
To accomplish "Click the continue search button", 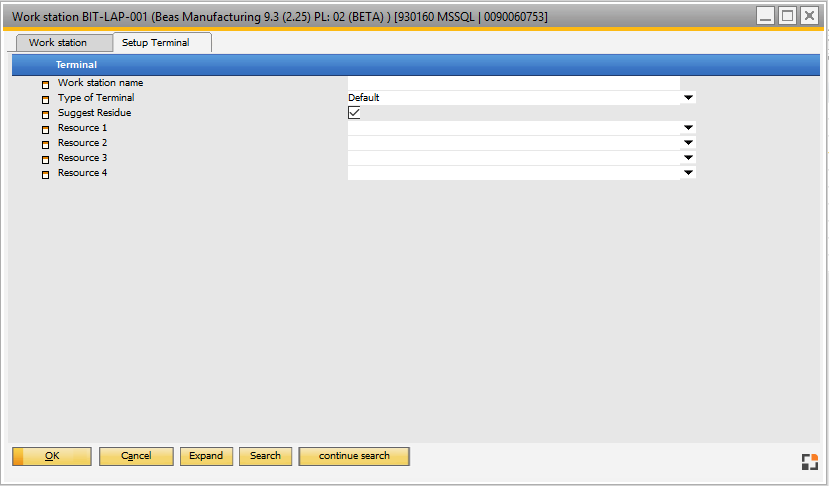I will click(354, 456).
